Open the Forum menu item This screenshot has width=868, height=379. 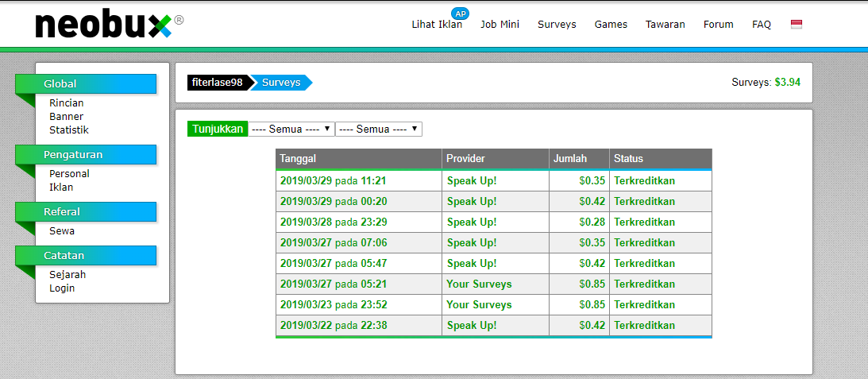(x=719, y=25)
